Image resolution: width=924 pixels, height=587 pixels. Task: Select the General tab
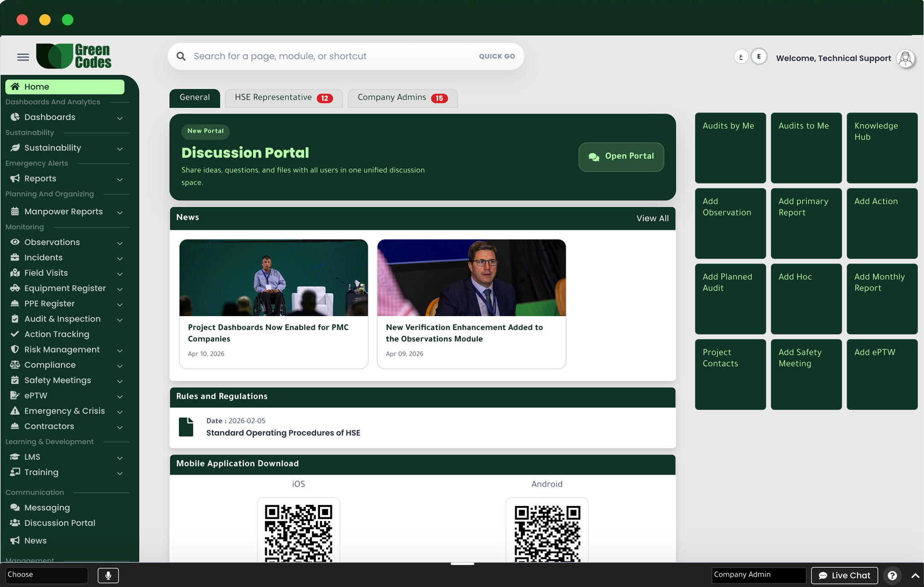point(195,98)
